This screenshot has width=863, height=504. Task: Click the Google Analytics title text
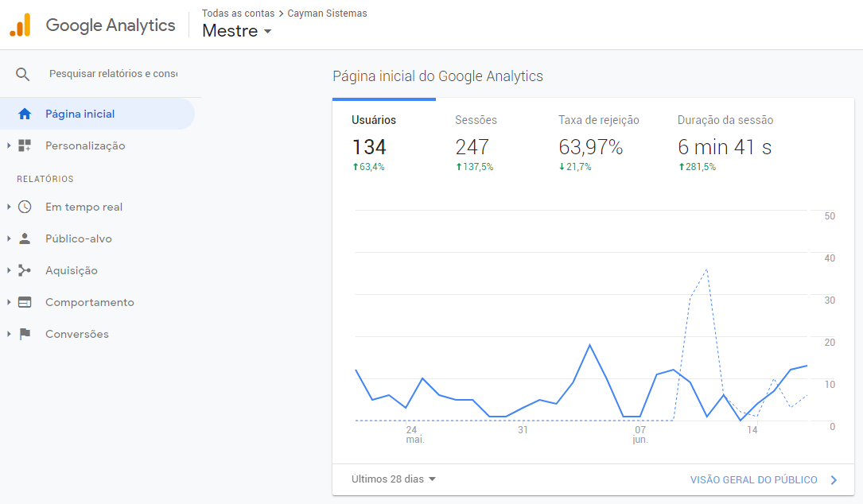point(111,25)
